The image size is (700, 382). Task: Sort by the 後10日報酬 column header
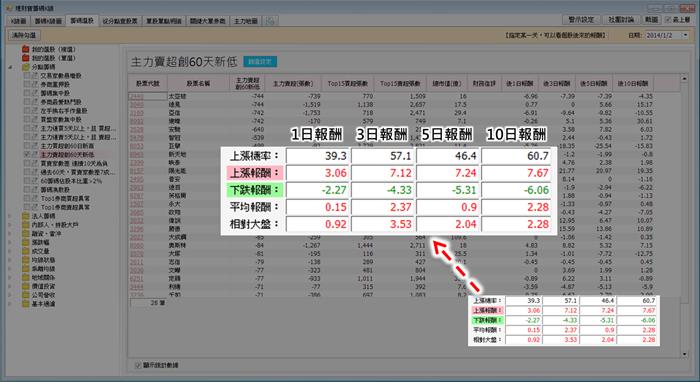(x=633, y=83)
